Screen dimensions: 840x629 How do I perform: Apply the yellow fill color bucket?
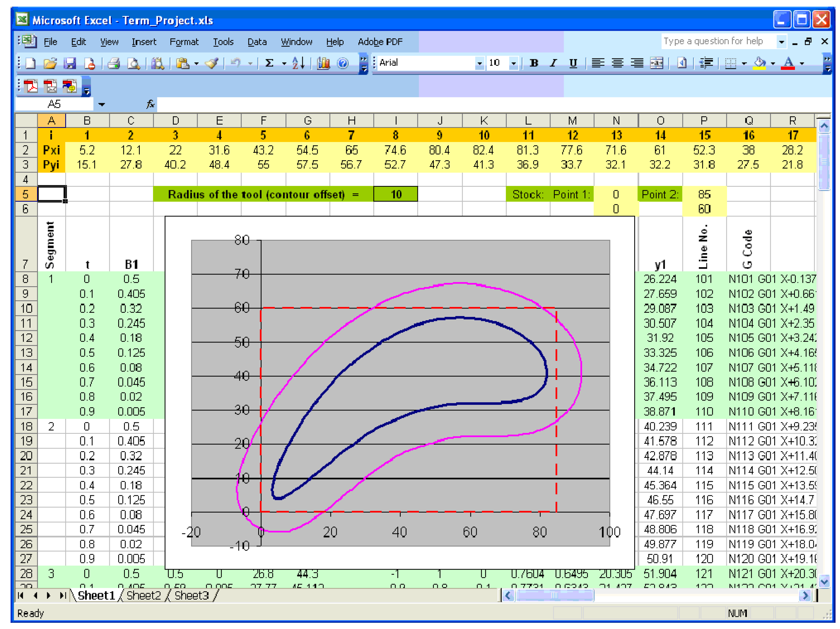point(759,63)
